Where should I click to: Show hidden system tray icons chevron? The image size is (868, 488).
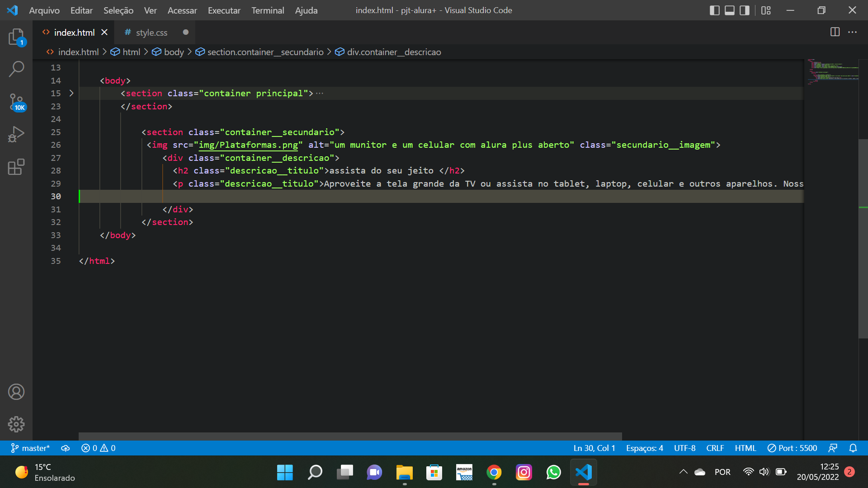[684, 472]
